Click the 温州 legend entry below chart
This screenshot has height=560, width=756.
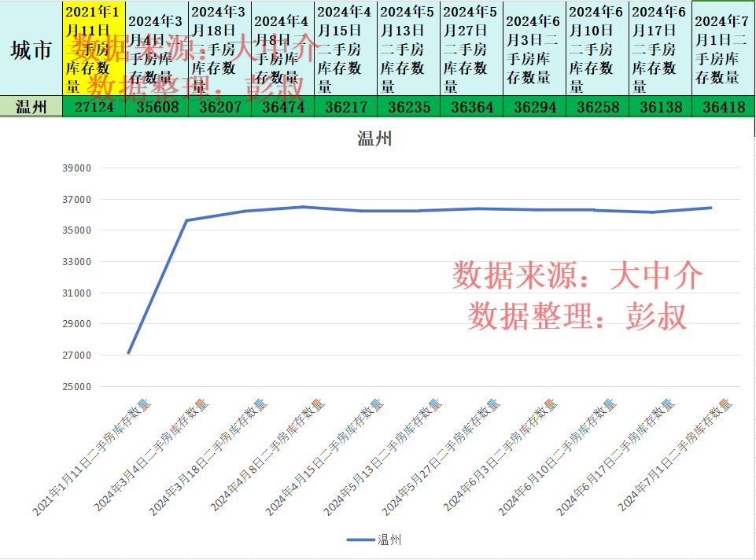[374, 540]
